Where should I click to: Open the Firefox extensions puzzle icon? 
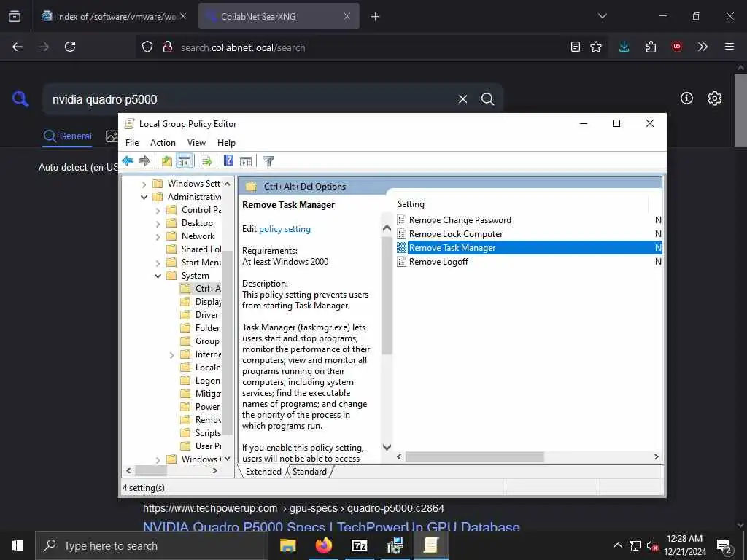[x=651, y=47]
